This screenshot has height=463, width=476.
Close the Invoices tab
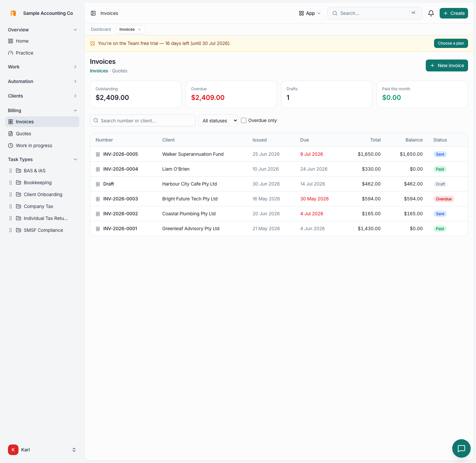pyautogui.click(x=139, y=29)
